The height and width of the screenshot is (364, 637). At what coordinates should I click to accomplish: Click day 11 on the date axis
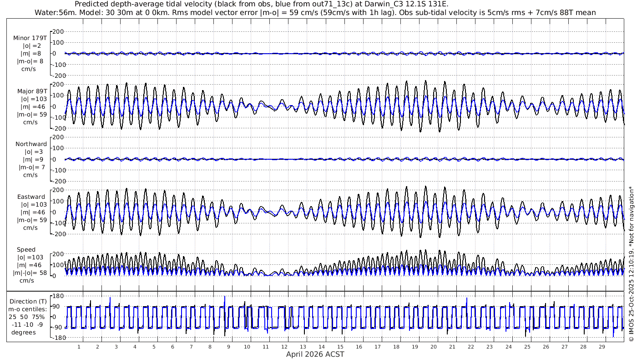[x=266, y=347]
